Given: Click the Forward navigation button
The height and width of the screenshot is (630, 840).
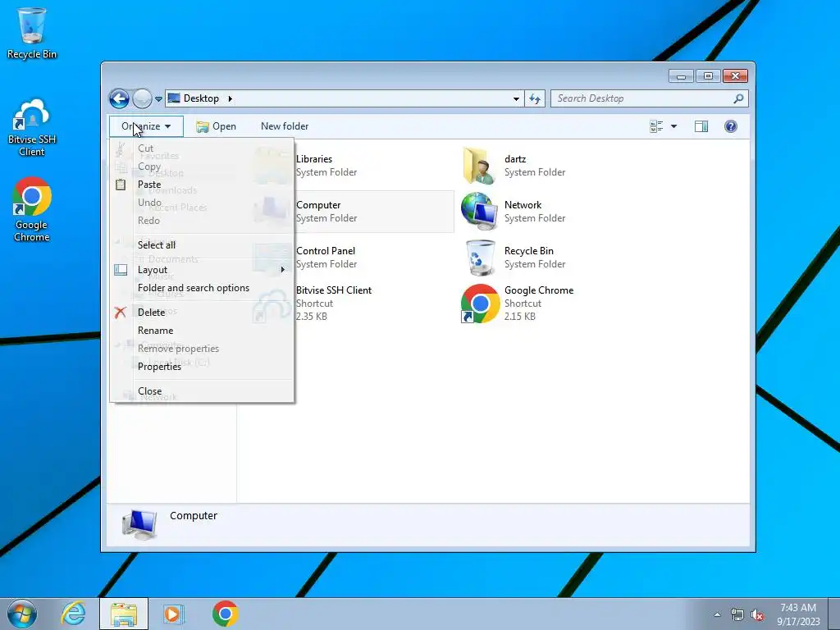Looking at the screenshot, I should (x=142, y=98).
